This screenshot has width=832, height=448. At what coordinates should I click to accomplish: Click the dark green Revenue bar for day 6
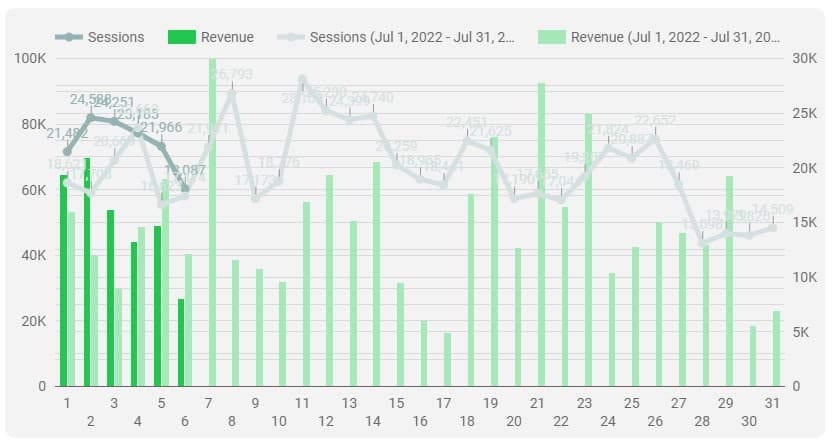tap(181, 342)
